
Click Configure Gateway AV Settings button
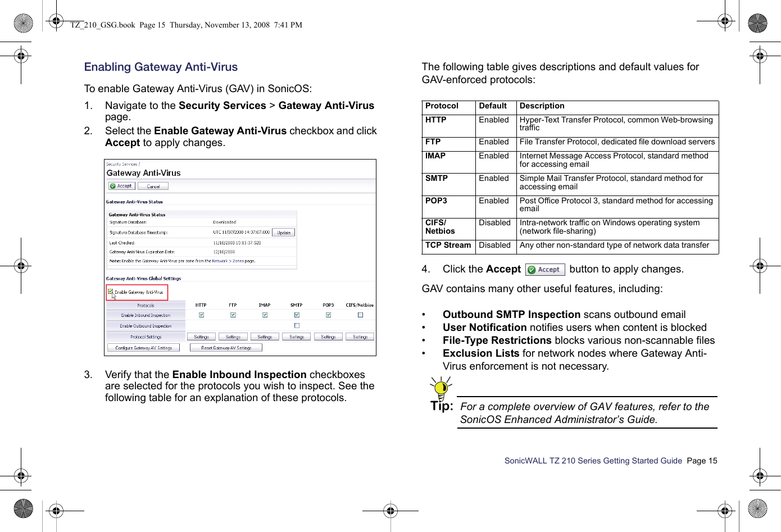(143, 348)
